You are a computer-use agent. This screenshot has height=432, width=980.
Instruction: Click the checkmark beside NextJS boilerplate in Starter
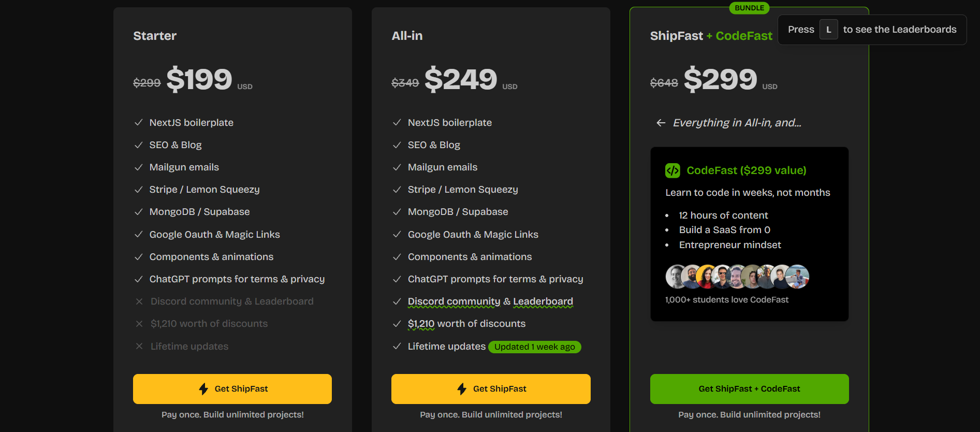pyautogui.click(x=138, y=122)
